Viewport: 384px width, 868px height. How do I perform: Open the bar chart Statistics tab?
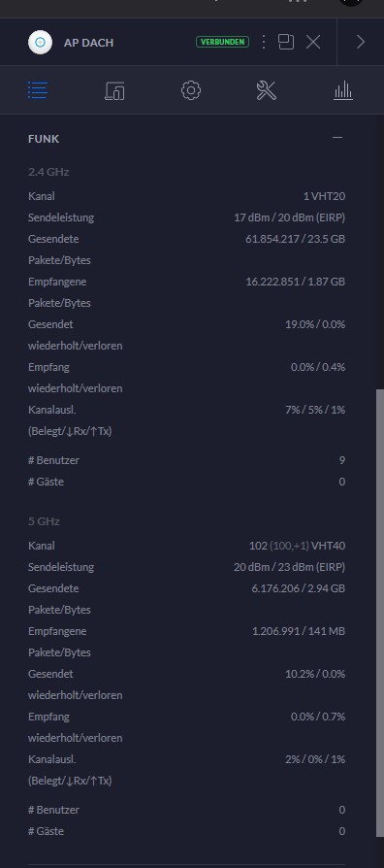click(x=343, y=90)
